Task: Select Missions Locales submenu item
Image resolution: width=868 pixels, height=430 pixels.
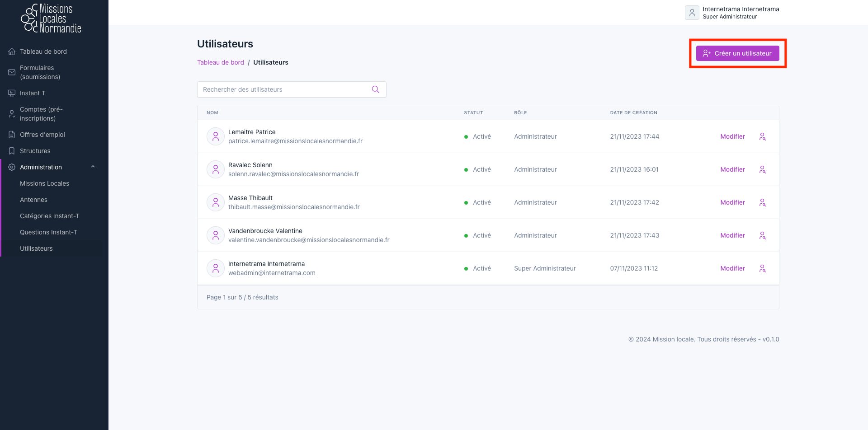Action: click(x=44, y=183)
